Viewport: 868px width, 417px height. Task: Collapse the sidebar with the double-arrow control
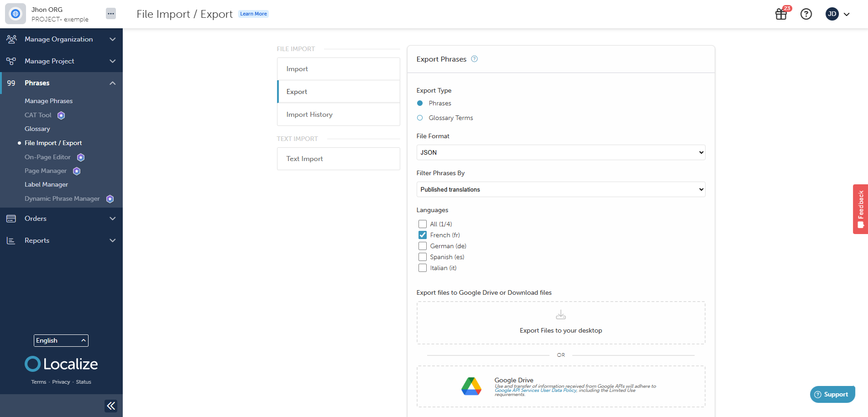(110, 406)
